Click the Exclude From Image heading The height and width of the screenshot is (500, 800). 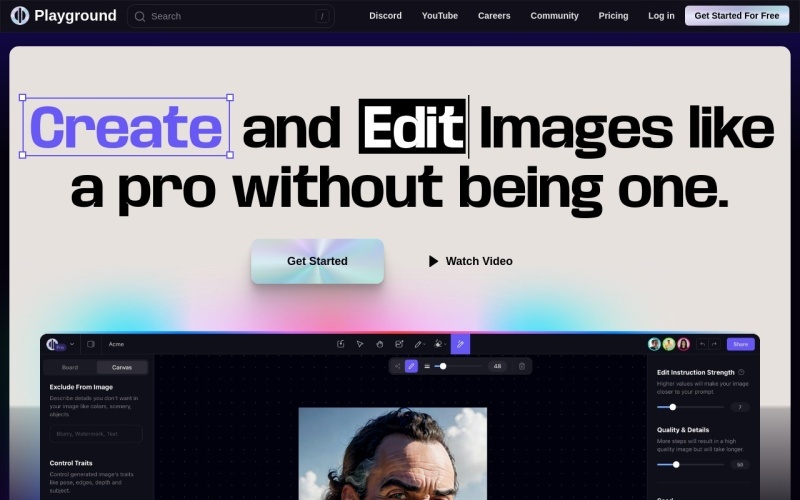click(81, 387)
